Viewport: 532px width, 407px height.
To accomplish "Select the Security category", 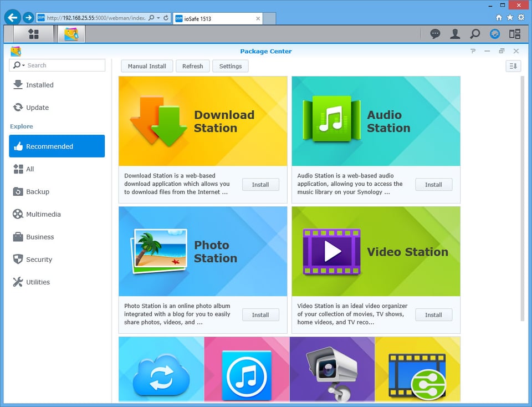I will point(57,260).
